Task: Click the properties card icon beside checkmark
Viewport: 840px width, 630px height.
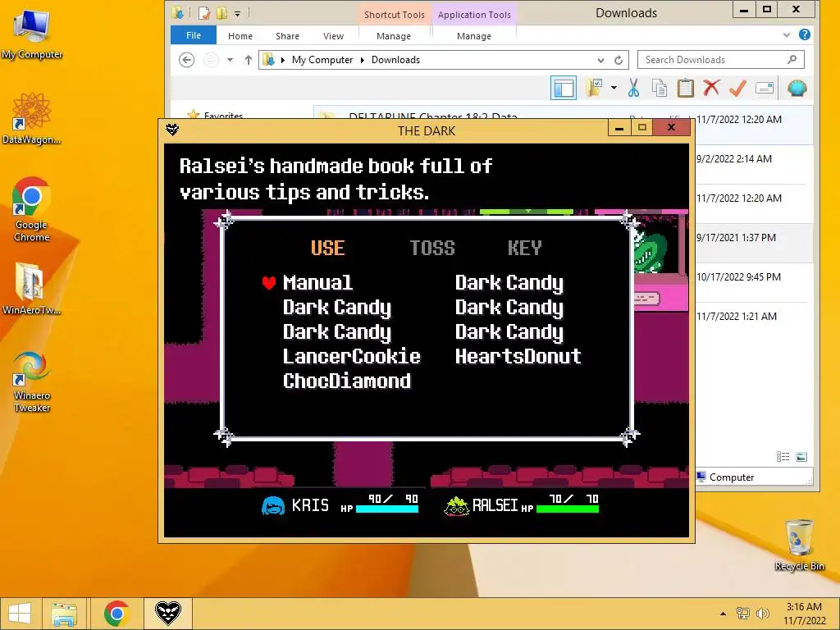Action: click(765, 88)
